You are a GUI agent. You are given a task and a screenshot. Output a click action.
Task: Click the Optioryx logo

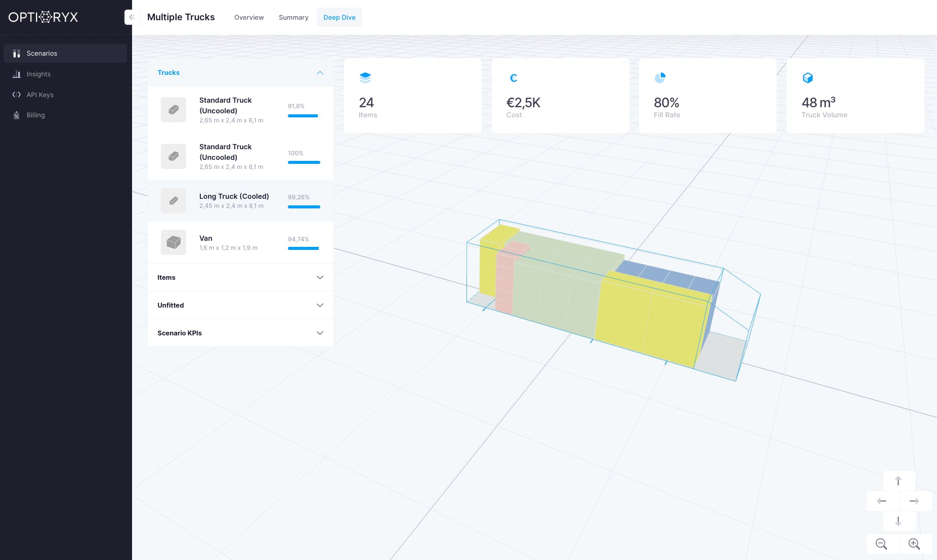click(43, 17)
